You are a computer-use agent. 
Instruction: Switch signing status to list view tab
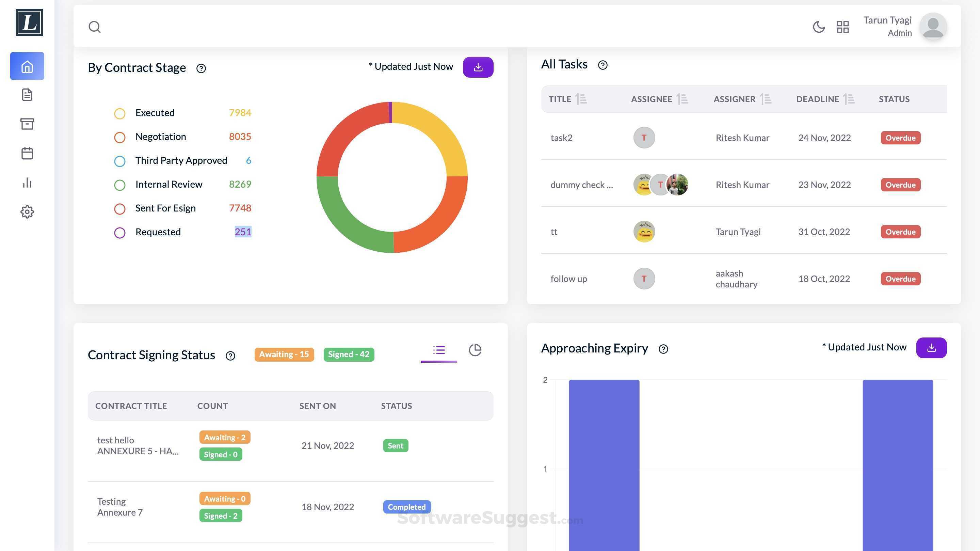[439, 350]
